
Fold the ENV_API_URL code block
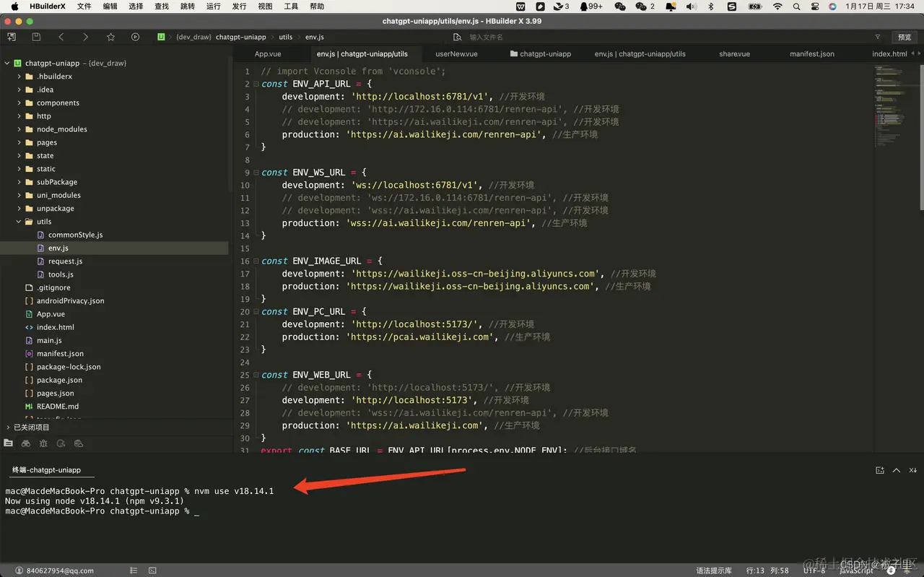pos(256,84)
